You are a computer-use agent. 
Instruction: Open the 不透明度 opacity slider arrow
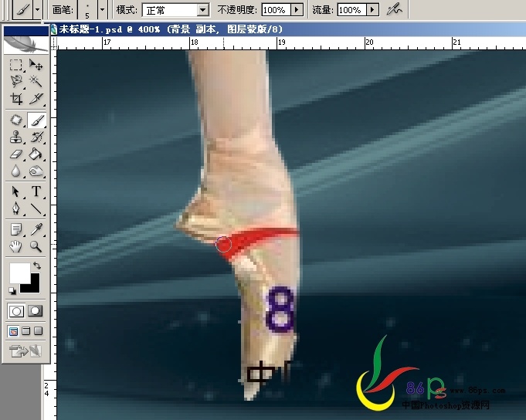pyautogui.click(x=297, y=10)
